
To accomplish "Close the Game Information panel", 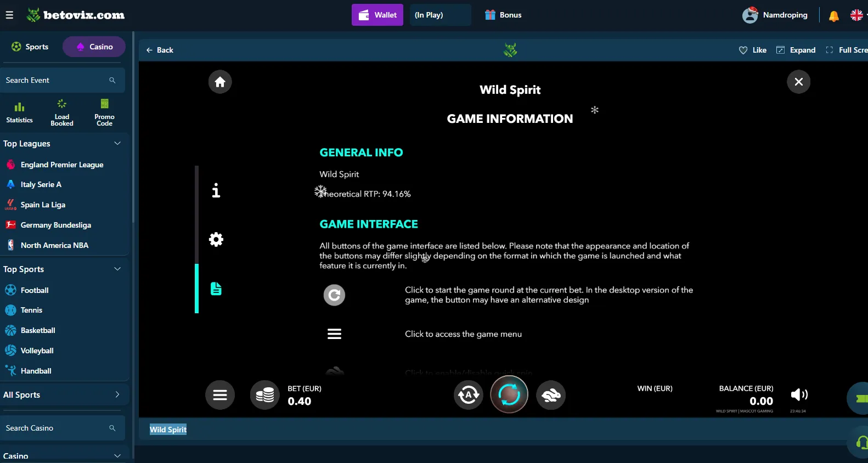I will (798, 82).
